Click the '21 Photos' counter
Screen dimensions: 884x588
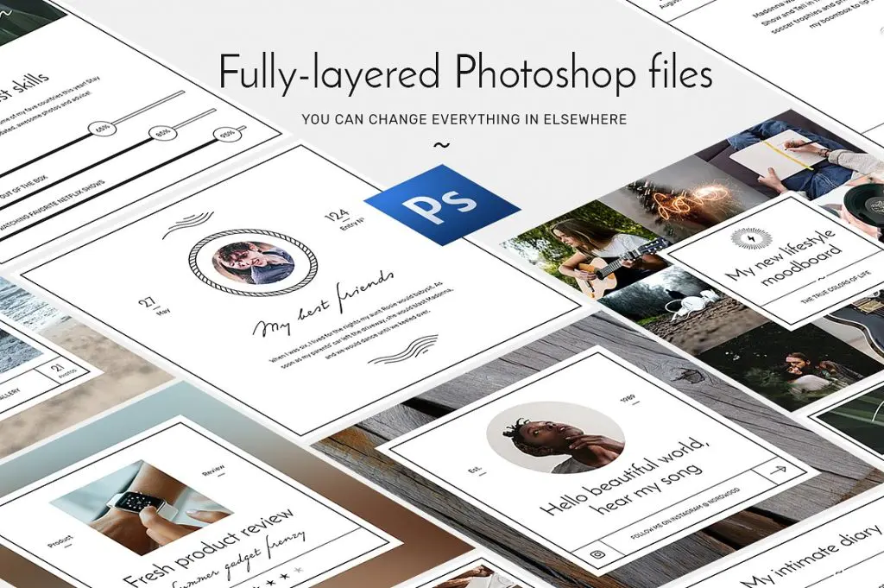pyautogui.click(x=62, y=370)
